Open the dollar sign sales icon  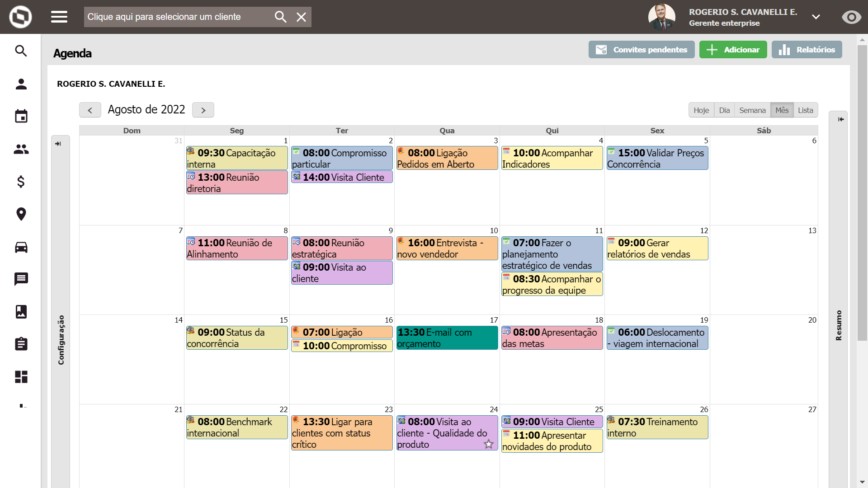point(21,182)
